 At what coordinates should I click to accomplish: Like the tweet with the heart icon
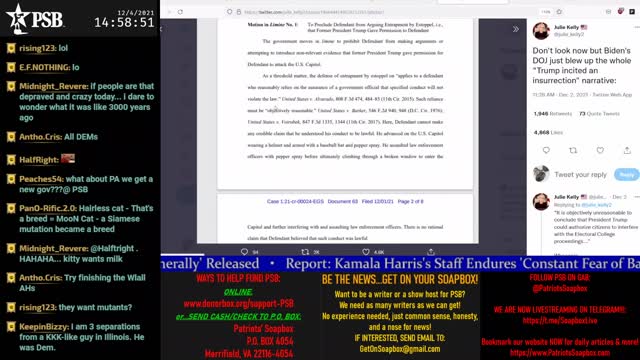pos(600,150)
